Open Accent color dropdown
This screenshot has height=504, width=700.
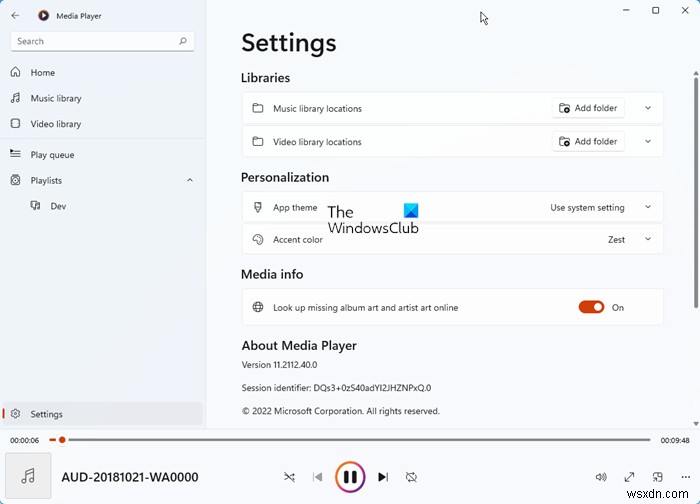pos(453,239)
